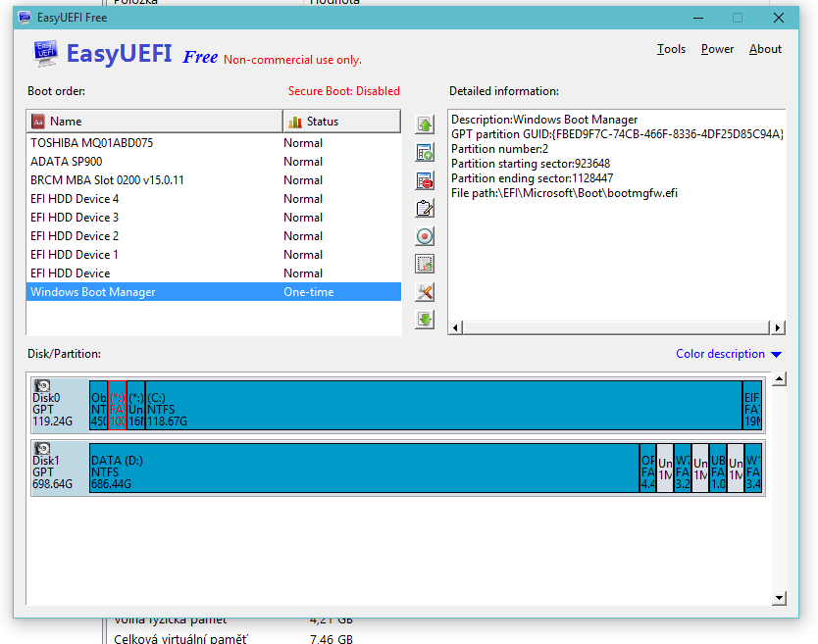Click the One-time status of Windows Boot Manager

(x=308, y=292)
